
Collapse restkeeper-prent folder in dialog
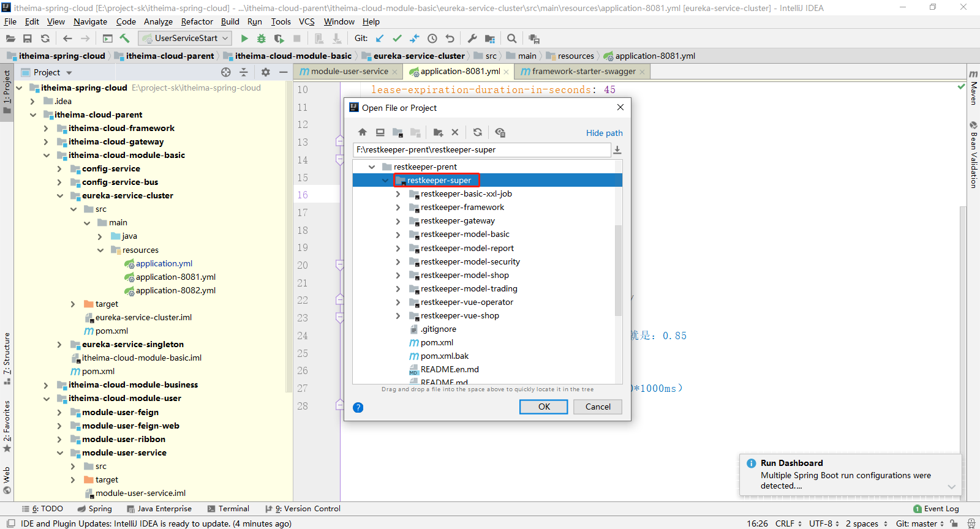click(x=372, y=167)
